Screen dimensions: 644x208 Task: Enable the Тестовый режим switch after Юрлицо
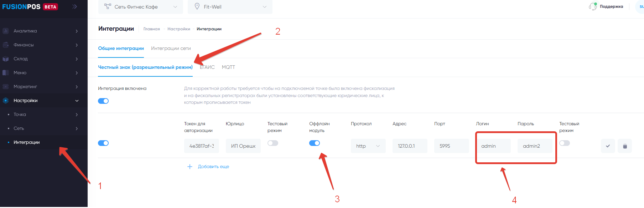[x=273, y=143]
